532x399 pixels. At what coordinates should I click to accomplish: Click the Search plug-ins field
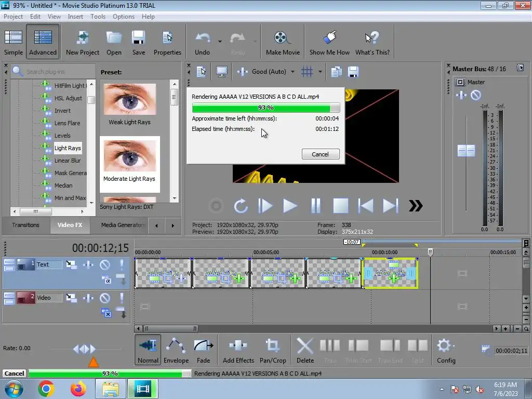point(54,72)
